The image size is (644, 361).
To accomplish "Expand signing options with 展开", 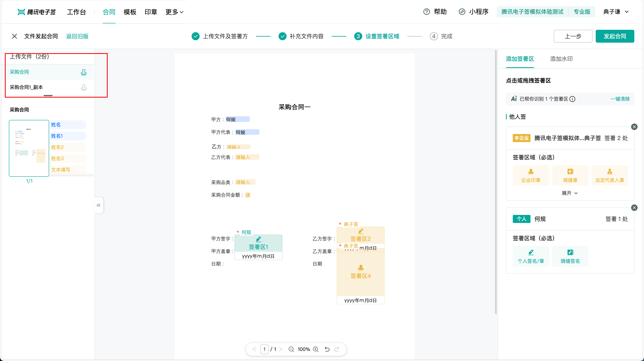I will click(570, 193).
